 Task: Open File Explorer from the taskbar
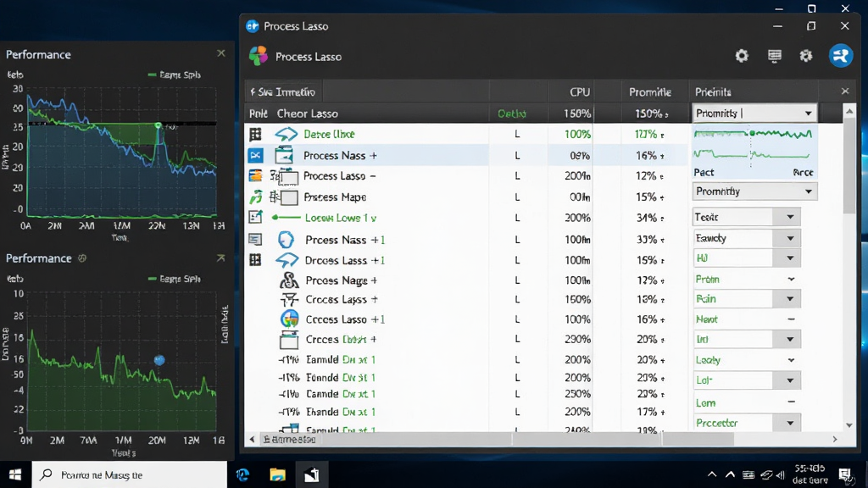pyautogui.click(x=277, y=474)
